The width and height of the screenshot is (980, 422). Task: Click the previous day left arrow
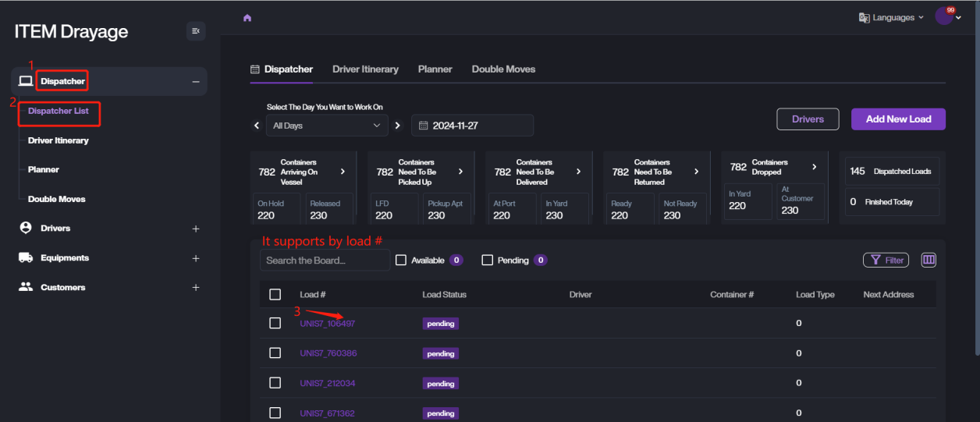point(256,126)
